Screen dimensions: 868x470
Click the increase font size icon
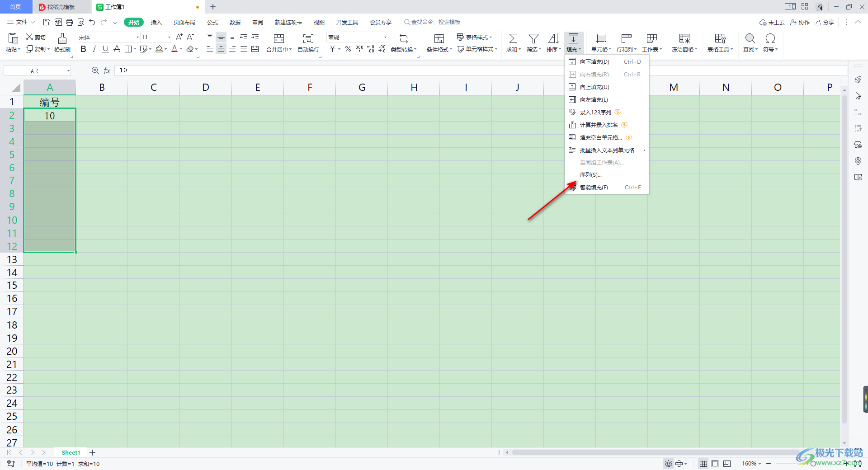tap(179, 37)
